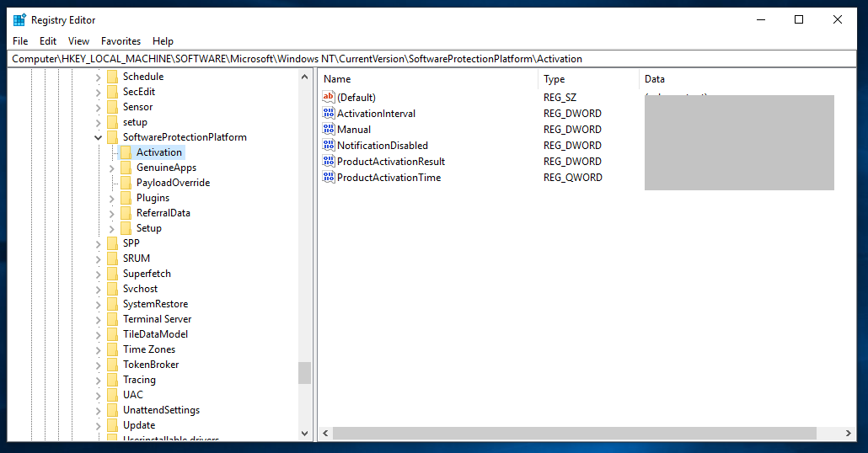868x453 pixels.
Task: Select the SoftwareProtectionPlatform folder icon
Action: pos(112,137)
